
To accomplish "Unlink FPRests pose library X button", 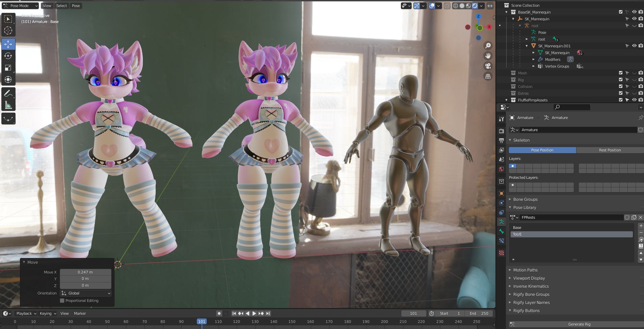I will [x=640, y=217].
